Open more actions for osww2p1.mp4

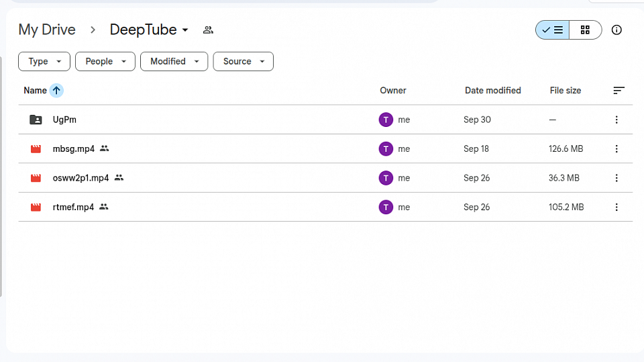click(x=616, y=178)
